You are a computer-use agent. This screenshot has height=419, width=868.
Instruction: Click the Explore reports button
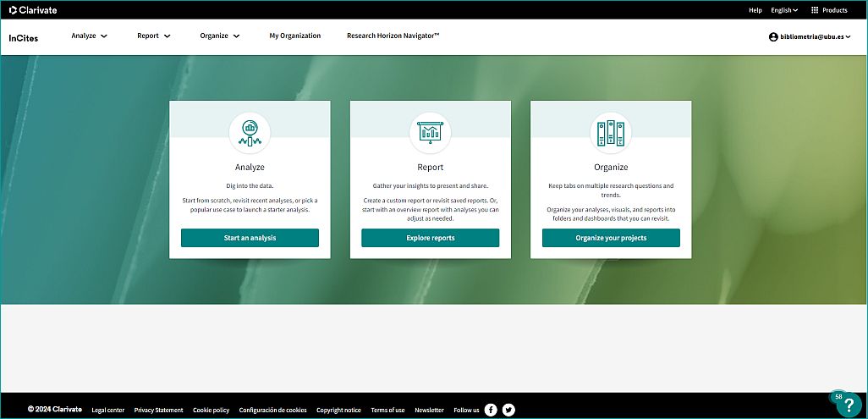430,238
